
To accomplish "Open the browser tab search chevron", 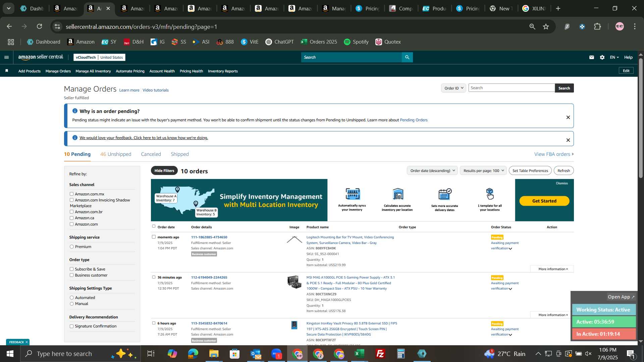I will coord(9,8).
